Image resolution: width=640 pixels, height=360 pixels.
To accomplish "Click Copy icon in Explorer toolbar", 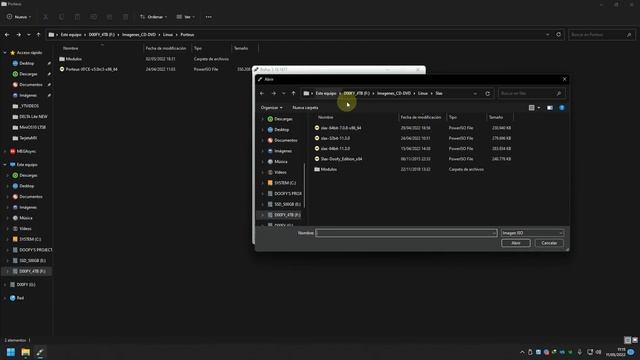I will pos(61,17).
